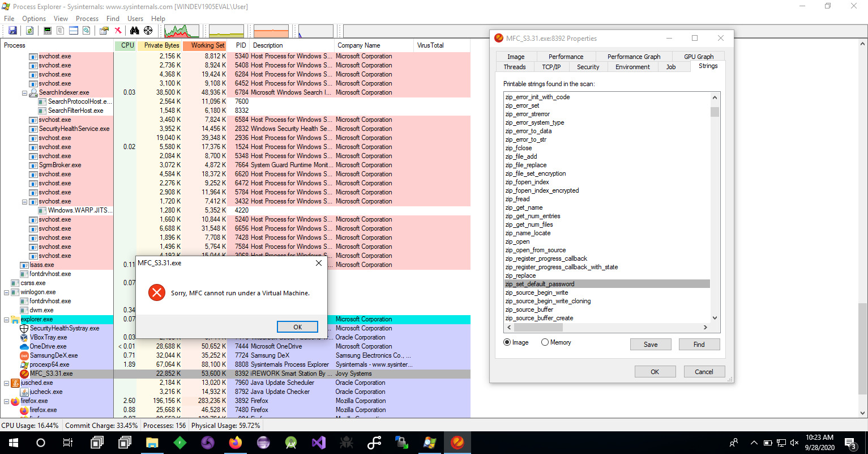Screen dimensions: 868x454
Task: Click OK in the MFC error dialog
Action: (297, 327)
